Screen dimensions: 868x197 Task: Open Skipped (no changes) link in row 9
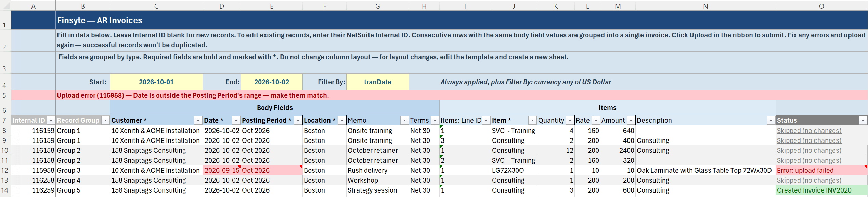click(x=809, y=140)
